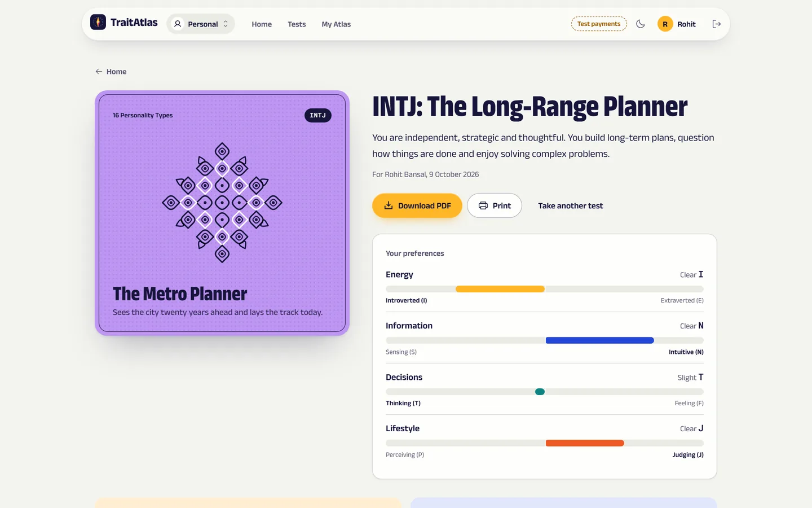Click the Rohit username label
This screenshot has width=812, height=508.
click(x=686, y=24)
